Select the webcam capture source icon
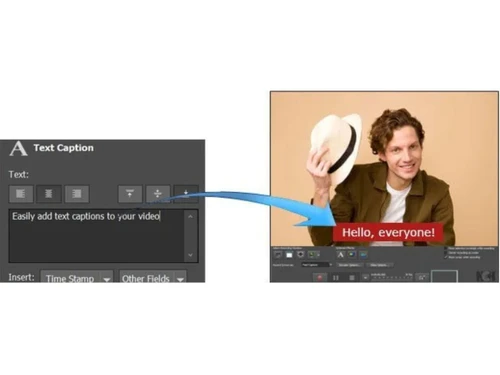 pos(300,255)
